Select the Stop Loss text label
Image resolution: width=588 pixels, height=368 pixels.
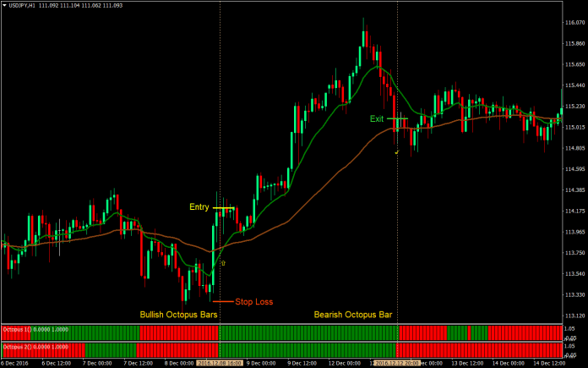254,301
